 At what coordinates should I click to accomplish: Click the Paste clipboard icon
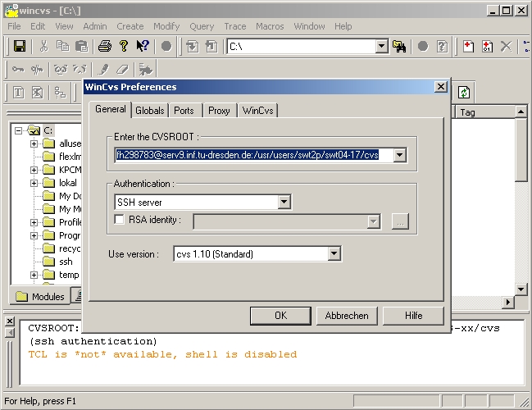pyautogui.click(x=82, y=46)
